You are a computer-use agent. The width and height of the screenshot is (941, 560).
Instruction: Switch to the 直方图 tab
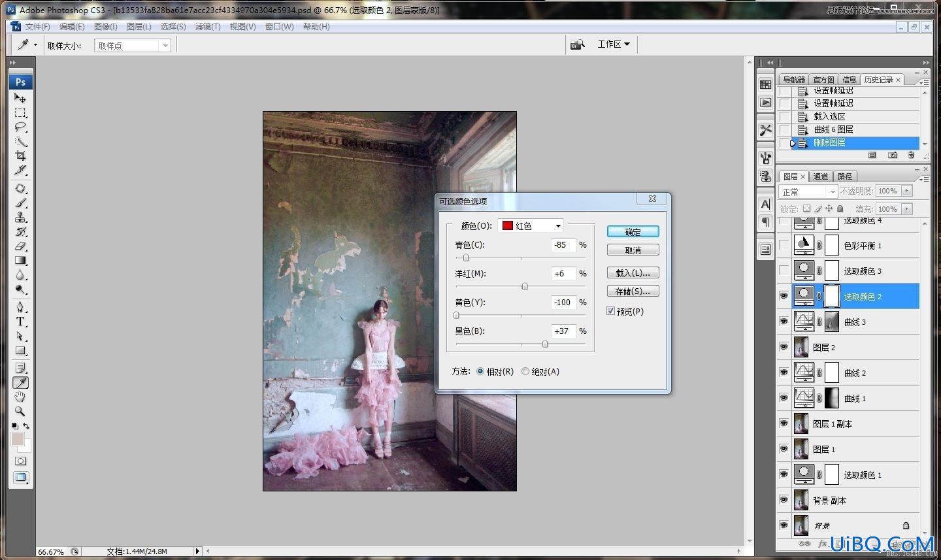(x=823, y=80)
